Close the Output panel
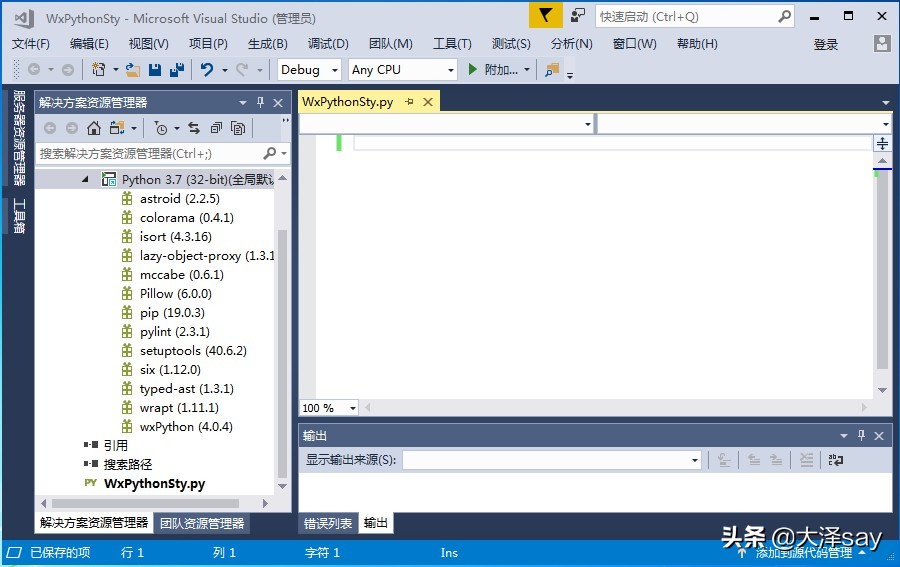The height and width of the screenshot is (567, 900). pos(879,436)
